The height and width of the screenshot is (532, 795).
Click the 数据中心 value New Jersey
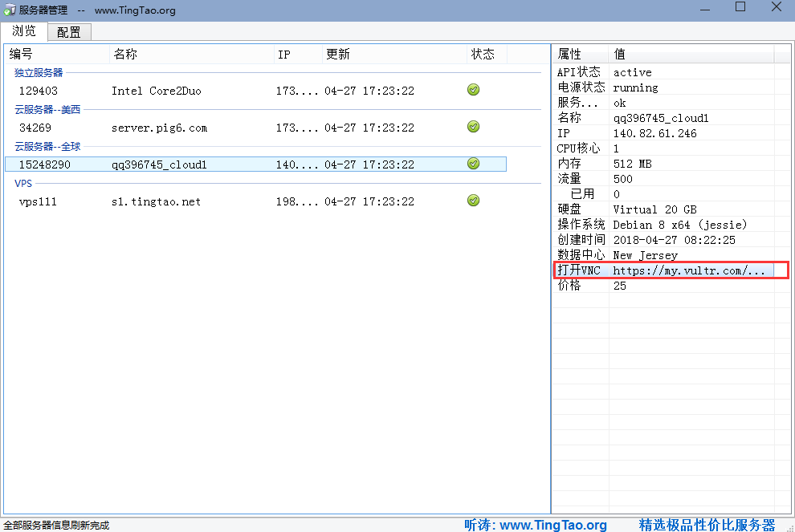(x=645, y=255)
